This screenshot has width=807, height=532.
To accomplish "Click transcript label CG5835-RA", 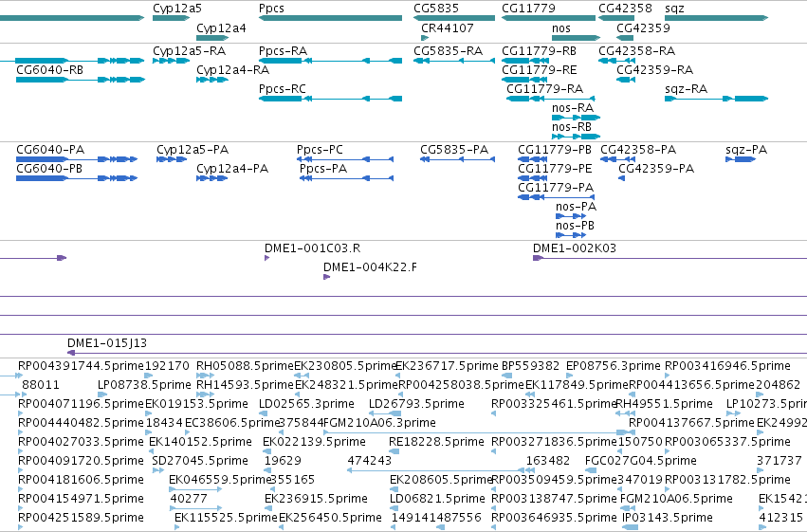I will click(448, 51).
